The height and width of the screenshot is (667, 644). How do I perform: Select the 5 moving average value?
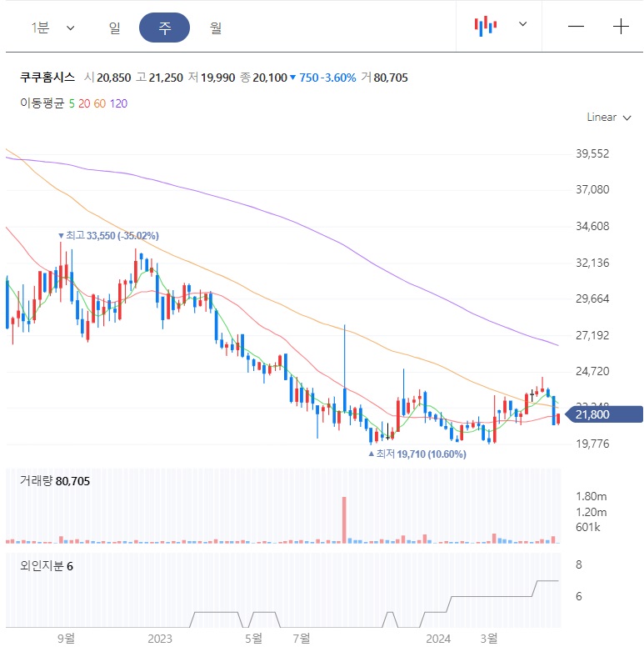[x=72, y=103]
